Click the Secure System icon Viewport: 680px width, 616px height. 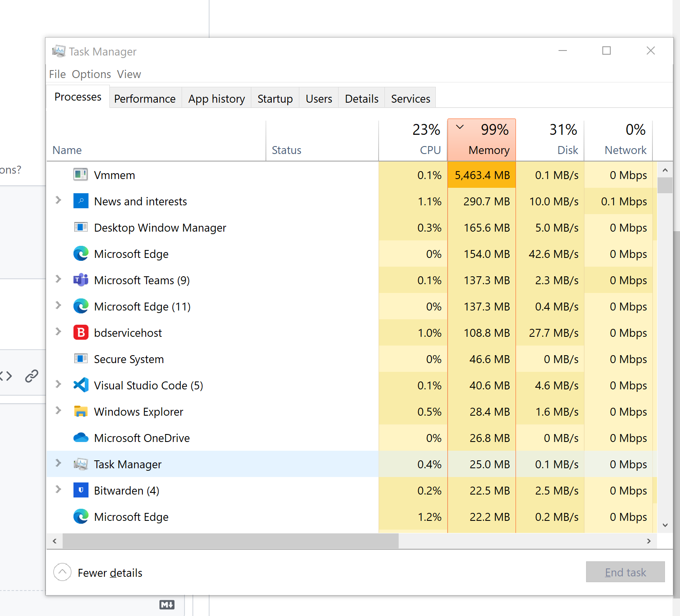(x=81, y=358)
